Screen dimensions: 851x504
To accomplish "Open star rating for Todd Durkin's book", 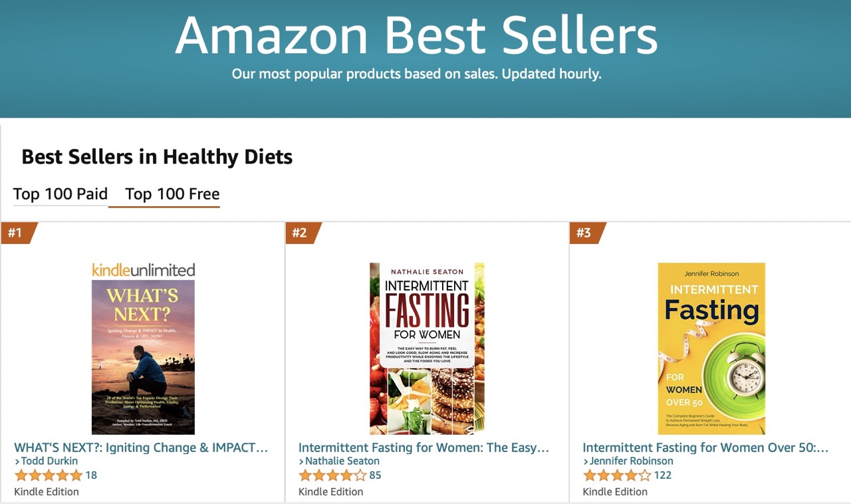I will [x=49, y=475].
